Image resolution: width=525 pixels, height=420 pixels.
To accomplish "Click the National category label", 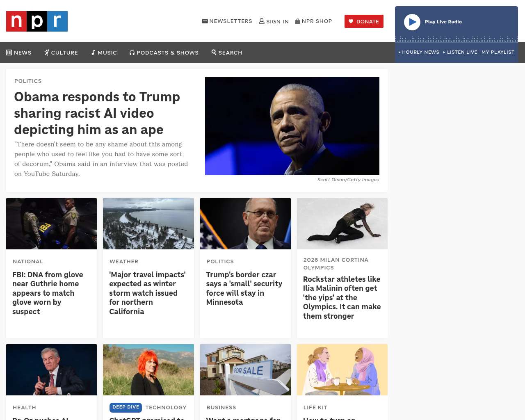I will tap(28, 261).
